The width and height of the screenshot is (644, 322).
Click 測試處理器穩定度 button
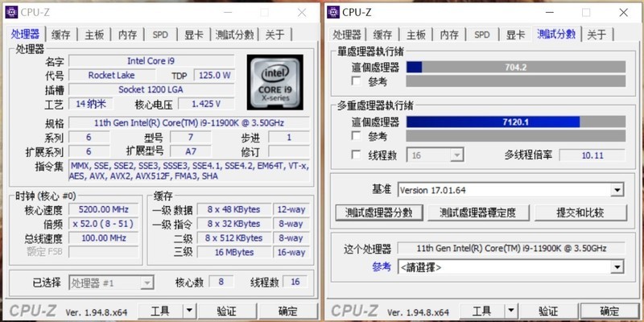478,213
